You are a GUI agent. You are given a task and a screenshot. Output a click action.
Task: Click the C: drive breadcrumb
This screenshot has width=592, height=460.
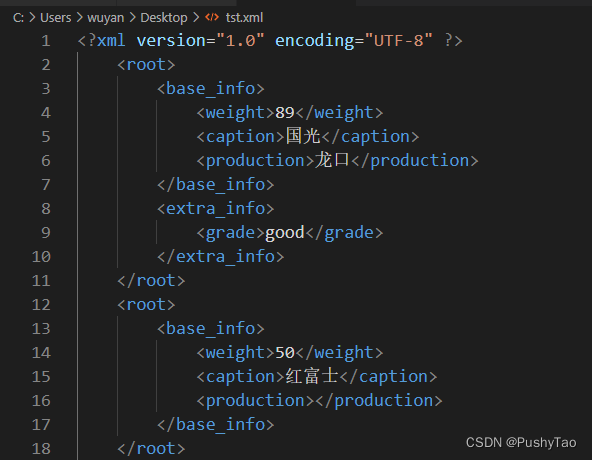coord(18,17)
